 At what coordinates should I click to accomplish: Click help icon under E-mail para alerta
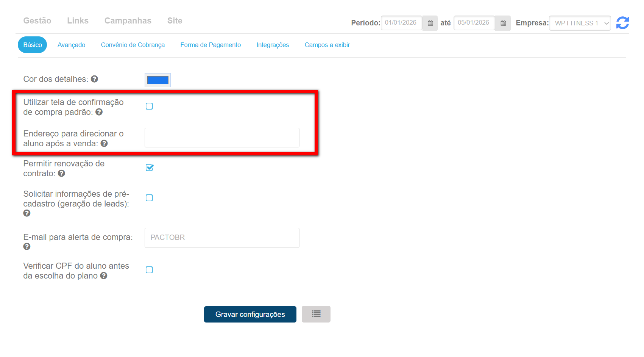(27, 246)
